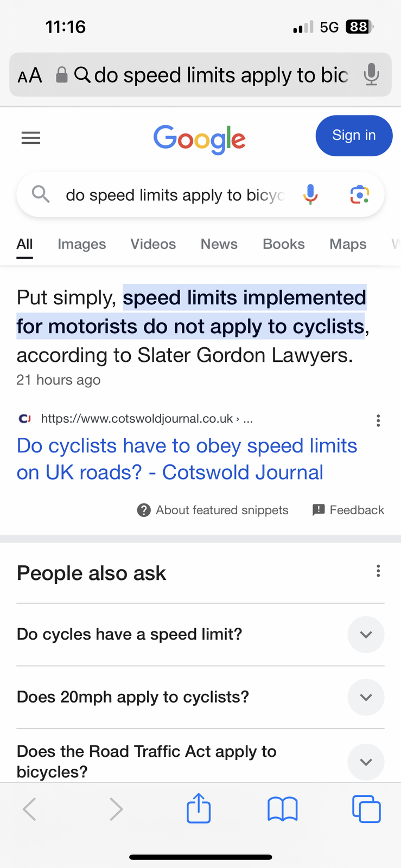
Task: Open the Google hamburger menu
Action: (x=31, y=138)
